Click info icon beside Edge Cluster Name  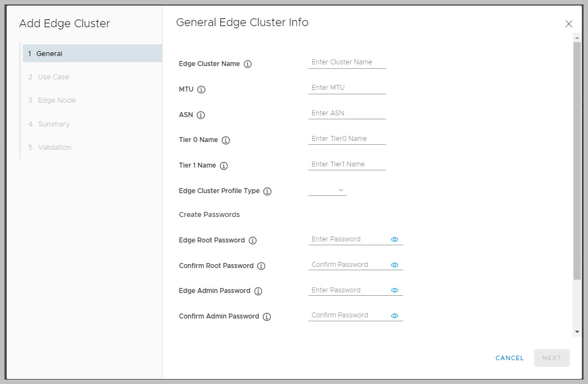(x=248, y=64)
